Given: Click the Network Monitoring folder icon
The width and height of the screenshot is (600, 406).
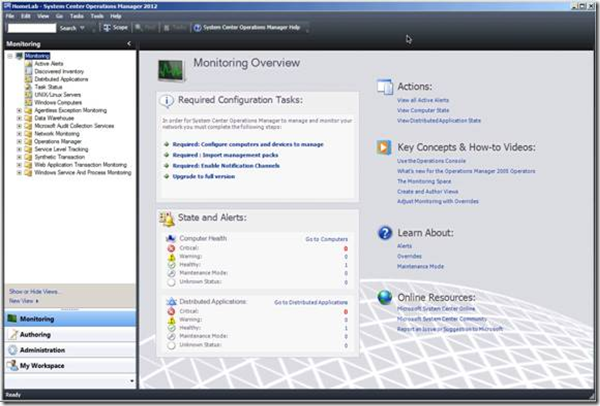Looking at the screenshot, I should click(28, 134).
